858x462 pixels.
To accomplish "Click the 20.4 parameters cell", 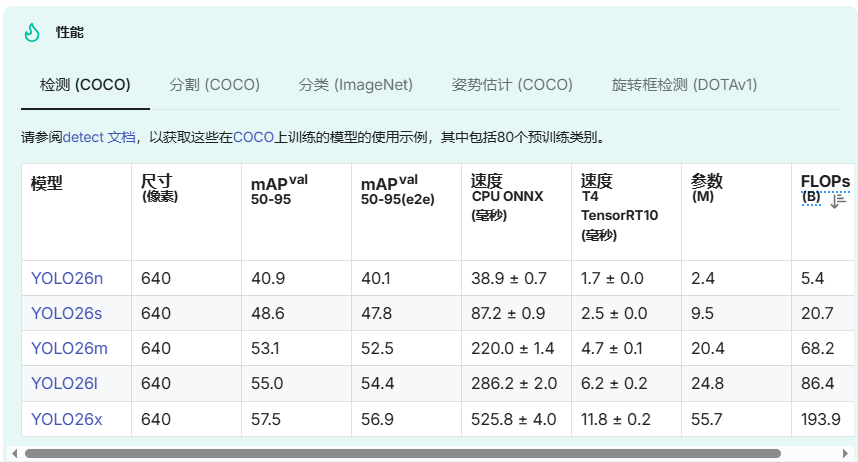I will [x=737, y=348].
